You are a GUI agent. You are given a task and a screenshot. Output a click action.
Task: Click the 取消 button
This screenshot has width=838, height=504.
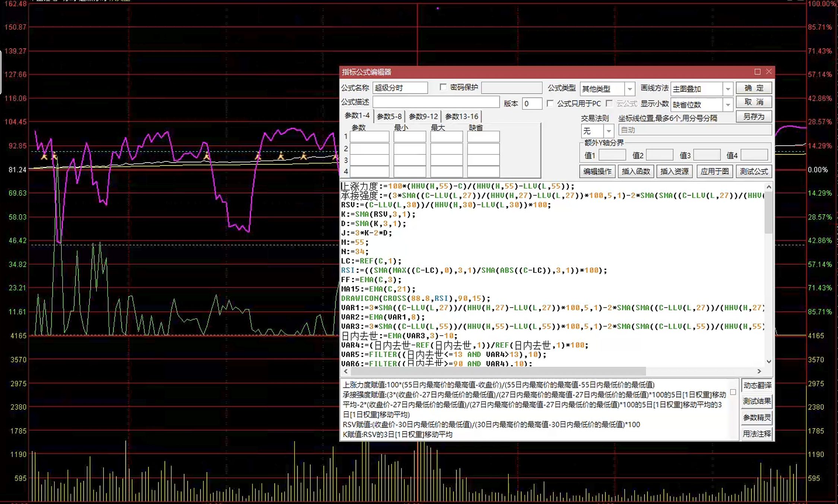[754, 102]
